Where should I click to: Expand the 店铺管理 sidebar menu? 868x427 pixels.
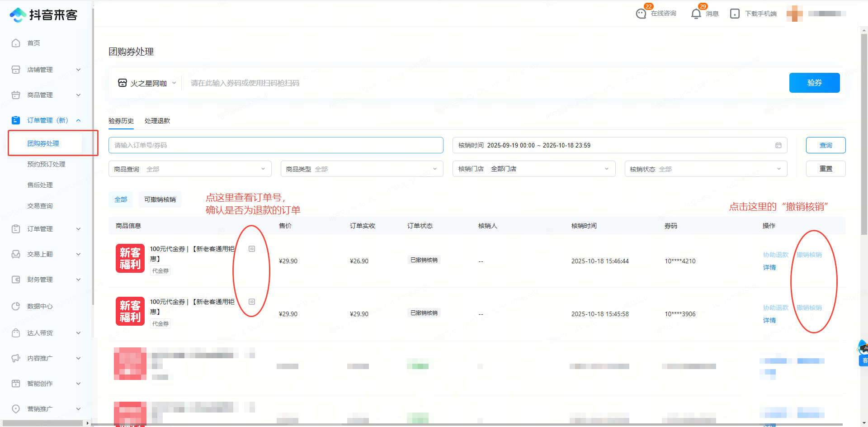(x=46, y=70)
